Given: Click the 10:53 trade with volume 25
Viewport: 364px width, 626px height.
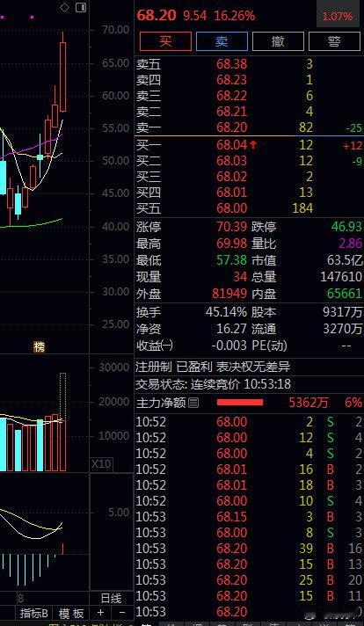Looking at the screenshot, I should 250,580.
